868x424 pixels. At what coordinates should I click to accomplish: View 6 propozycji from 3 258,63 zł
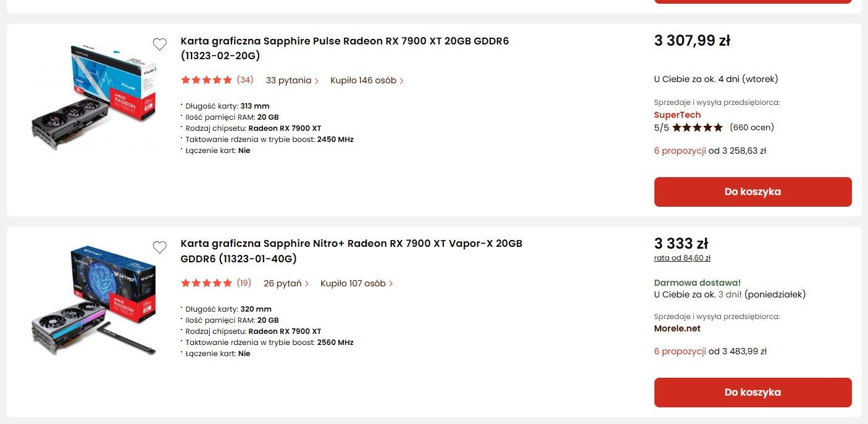(x=680, y=151)
